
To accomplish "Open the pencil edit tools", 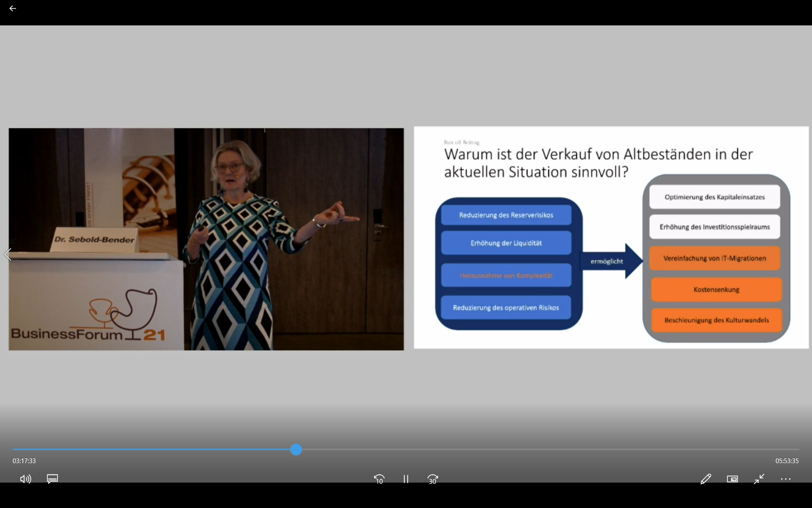I will click(x=705, y=479).
